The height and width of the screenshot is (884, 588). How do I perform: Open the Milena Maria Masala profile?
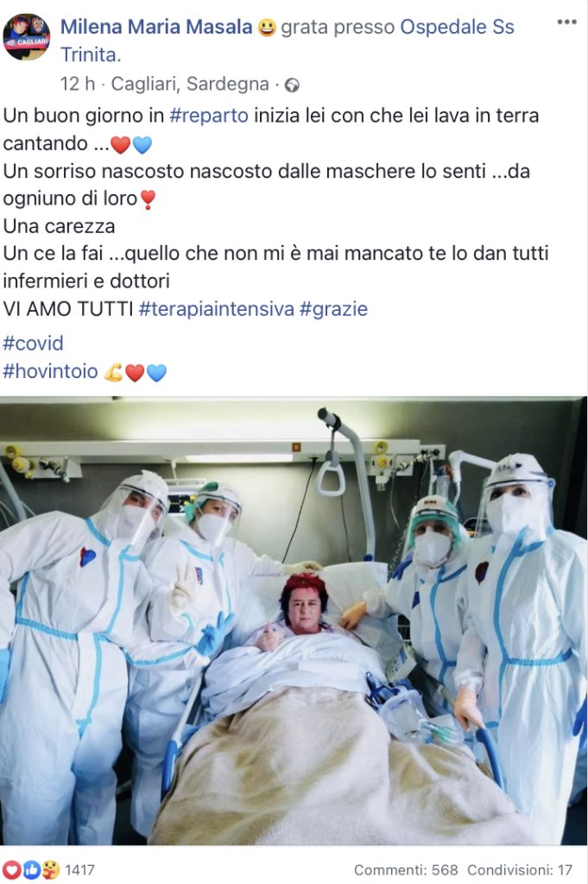[156, 27]
